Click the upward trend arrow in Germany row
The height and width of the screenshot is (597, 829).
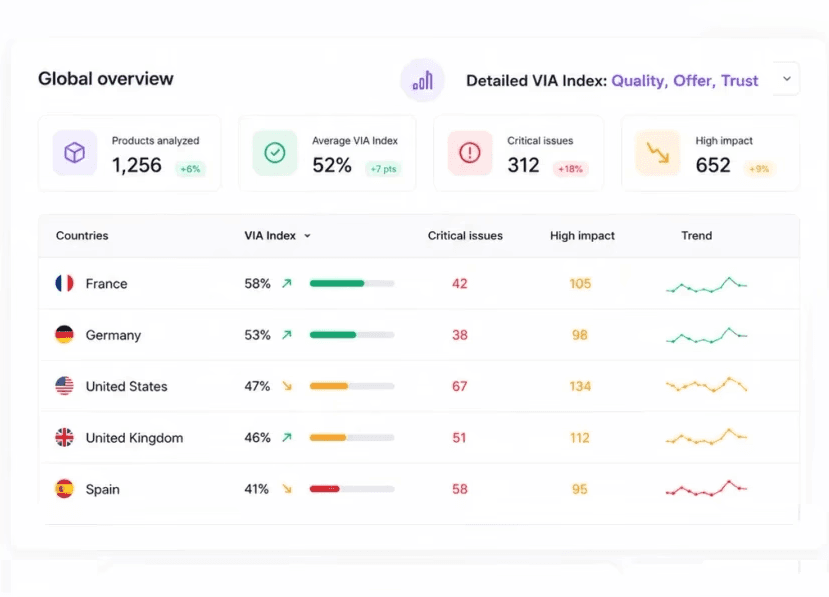(287, 335)
